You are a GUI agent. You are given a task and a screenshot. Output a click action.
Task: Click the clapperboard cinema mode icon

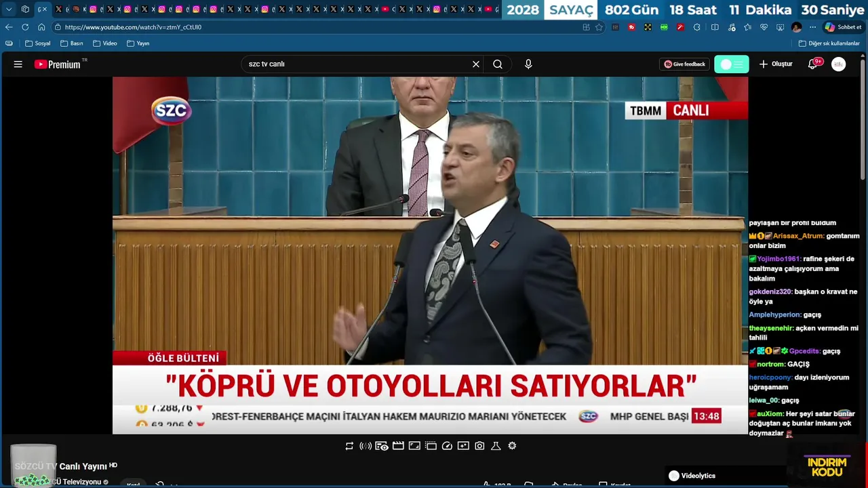[398, 446]
